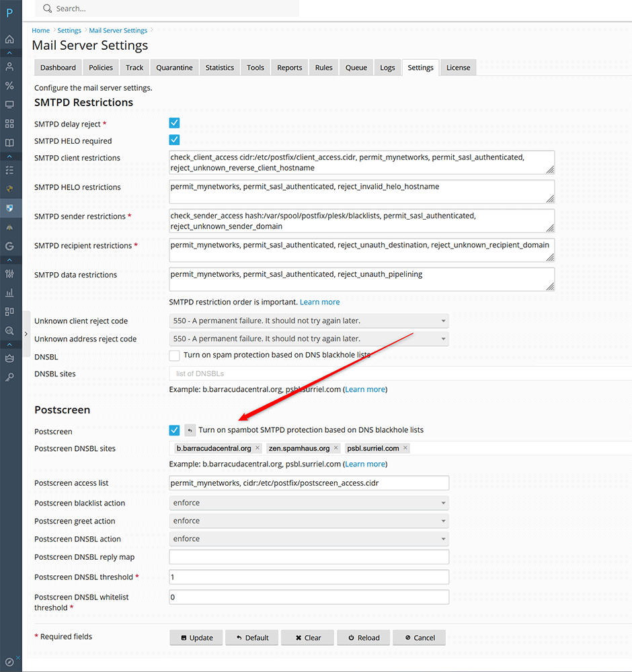Switch to the Quarantine tab
Viewport: 632px width, 672px height.
[x=174, y=68]
